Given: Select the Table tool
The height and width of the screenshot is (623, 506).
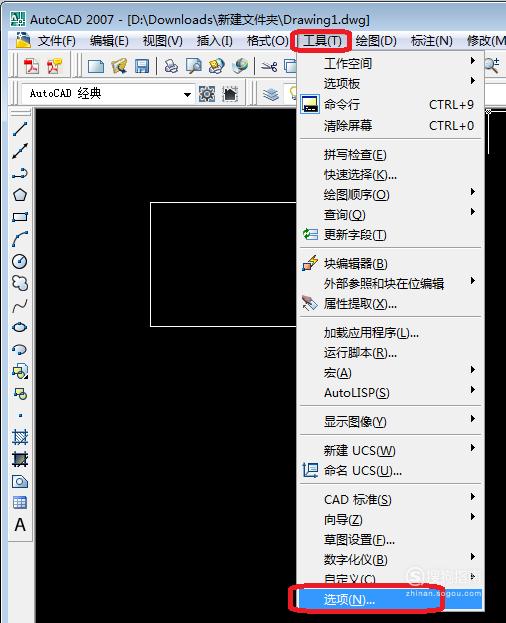Looking at the screenshot, I should pos(20,503).
